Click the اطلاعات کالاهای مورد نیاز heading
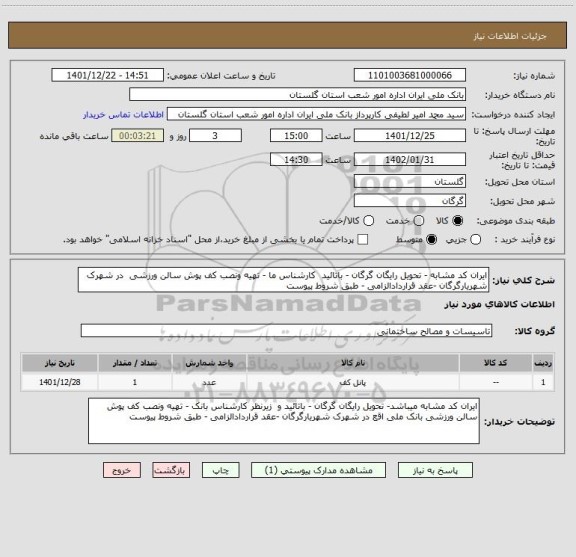 [500, 304]
